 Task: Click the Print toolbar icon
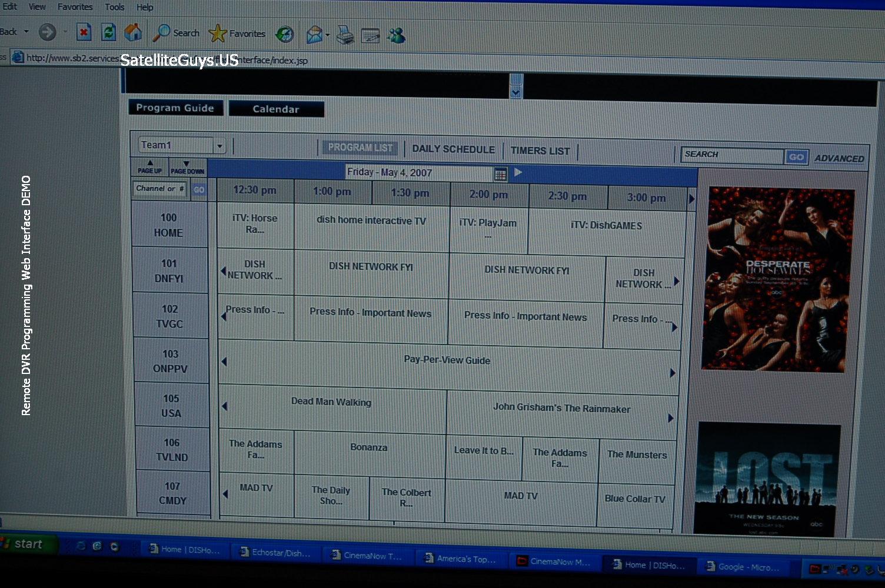[345, 35]
